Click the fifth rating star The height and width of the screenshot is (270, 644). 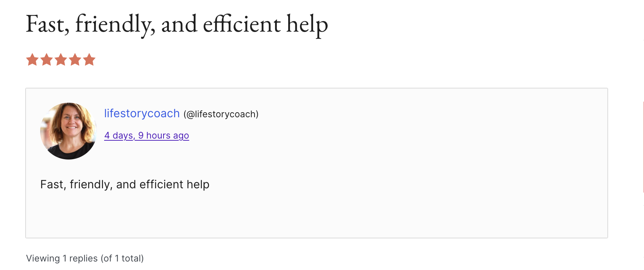click(89, 60)
